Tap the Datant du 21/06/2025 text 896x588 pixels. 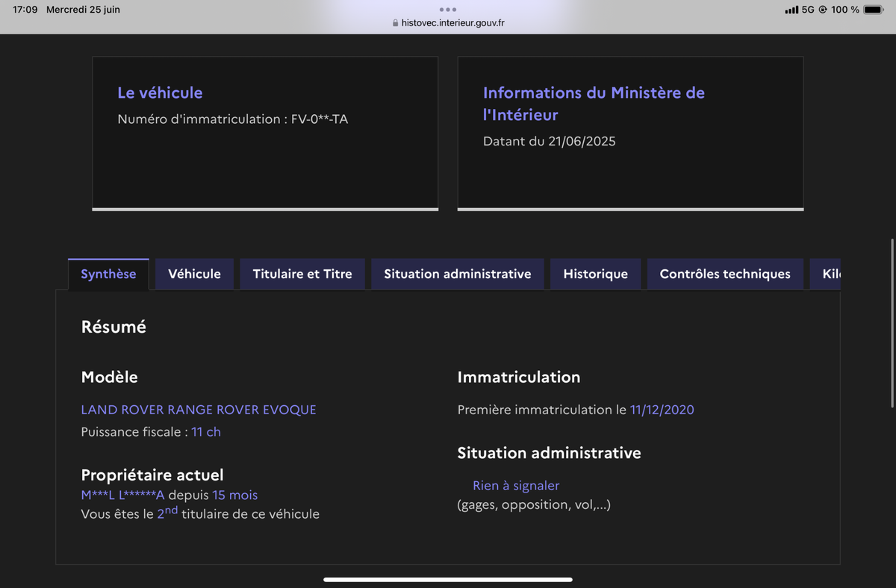tap(550, 141)
